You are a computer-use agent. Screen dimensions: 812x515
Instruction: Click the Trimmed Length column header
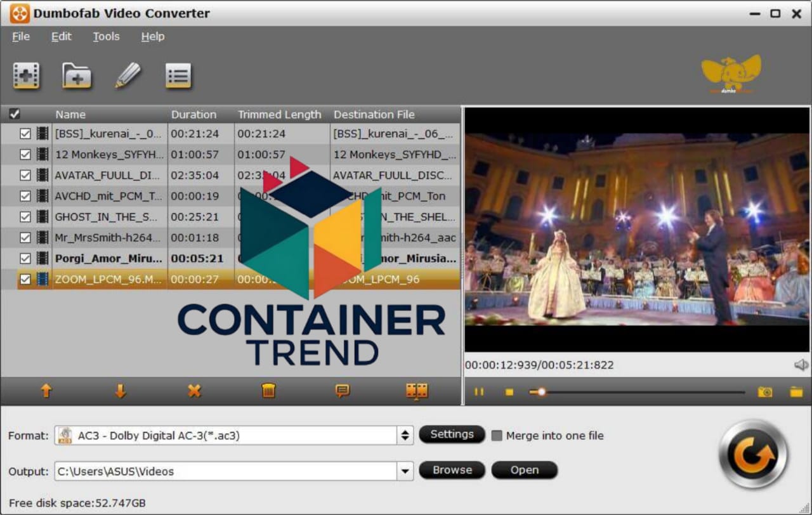click(x=280, y=114)
